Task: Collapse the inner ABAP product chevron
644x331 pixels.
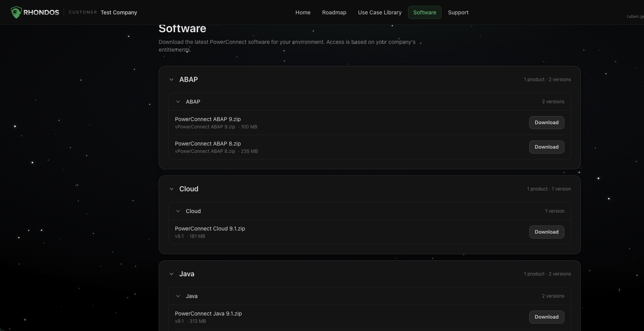Action: pyautogui.click(x=178, y=102)
